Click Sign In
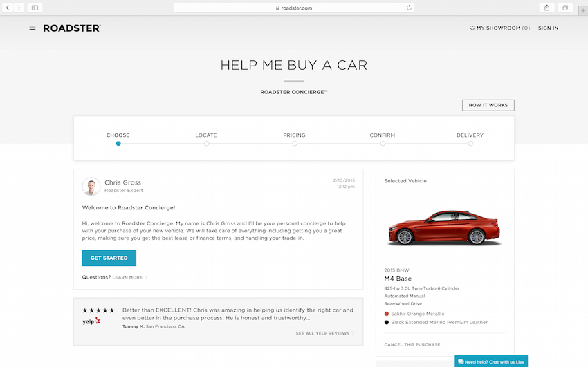588x367 pixels. [548, 28]
